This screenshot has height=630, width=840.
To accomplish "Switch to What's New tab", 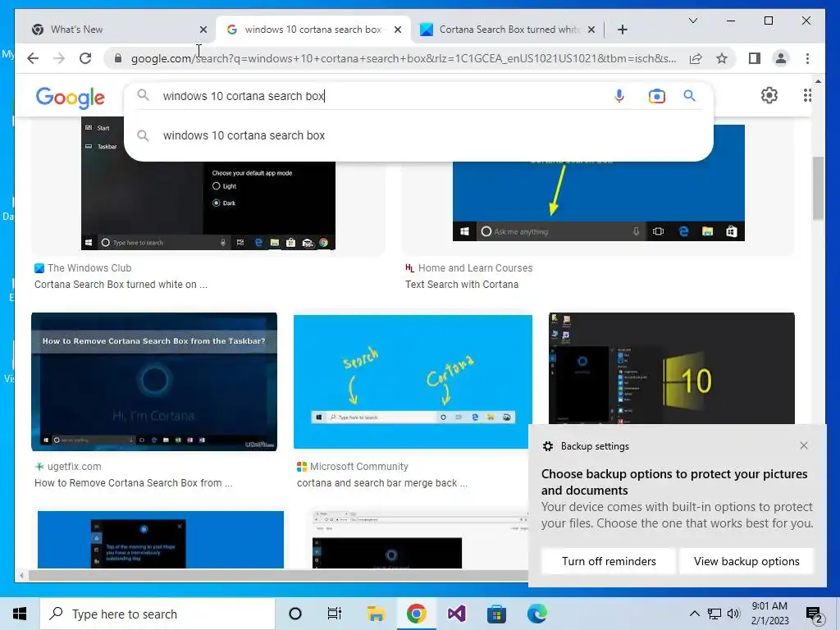I will click(114, 30).
